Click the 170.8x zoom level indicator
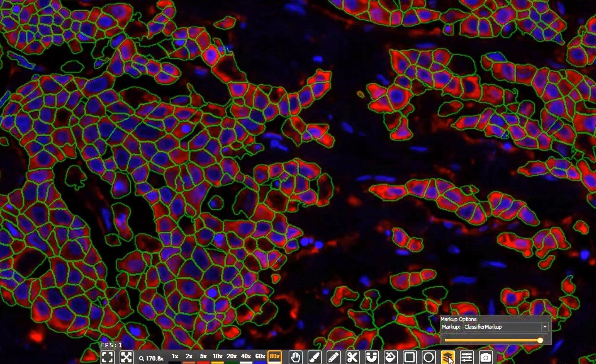596x364 pixels. click(x=152, y=358)
